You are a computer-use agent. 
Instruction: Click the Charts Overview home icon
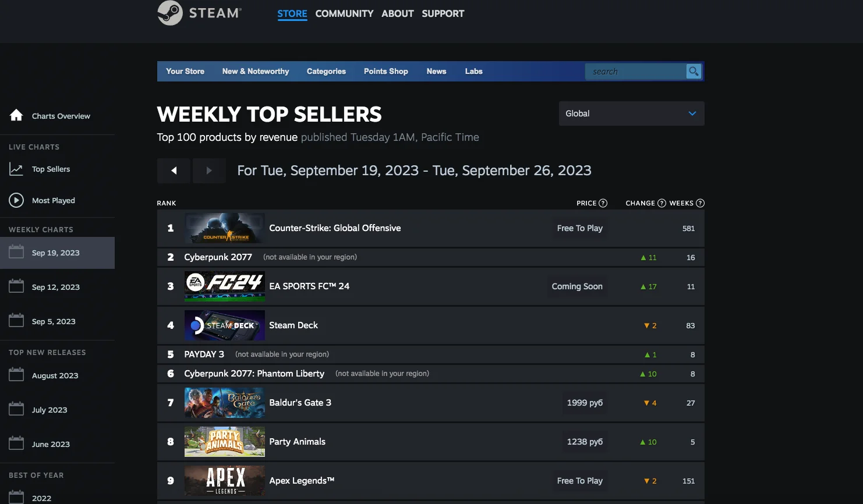coord(16,115)
